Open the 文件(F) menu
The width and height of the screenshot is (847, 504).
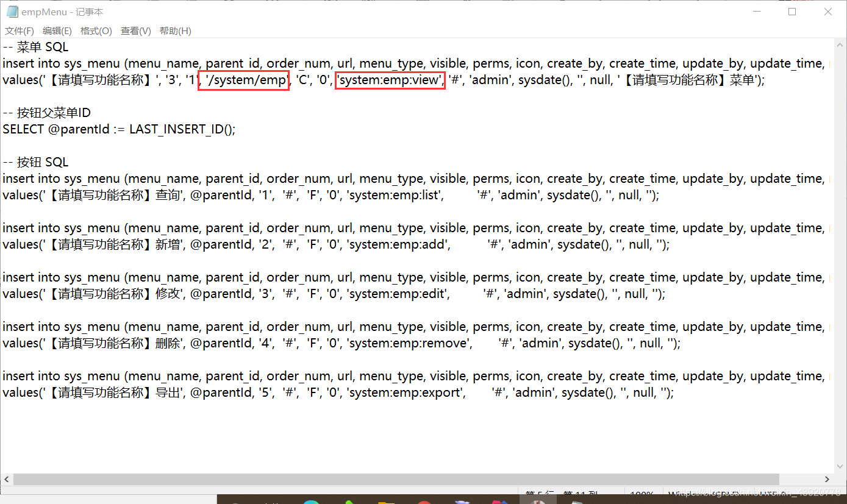tap(20, 31)
